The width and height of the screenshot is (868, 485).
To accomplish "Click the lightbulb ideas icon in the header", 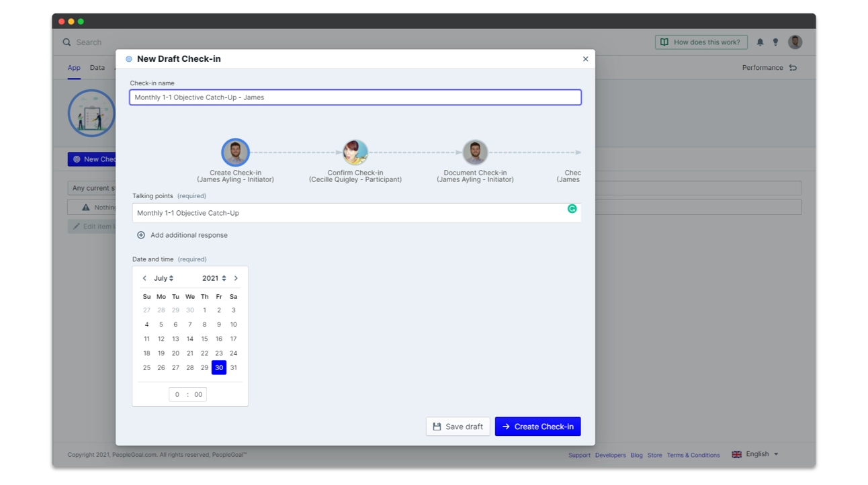I will [775, 42].
